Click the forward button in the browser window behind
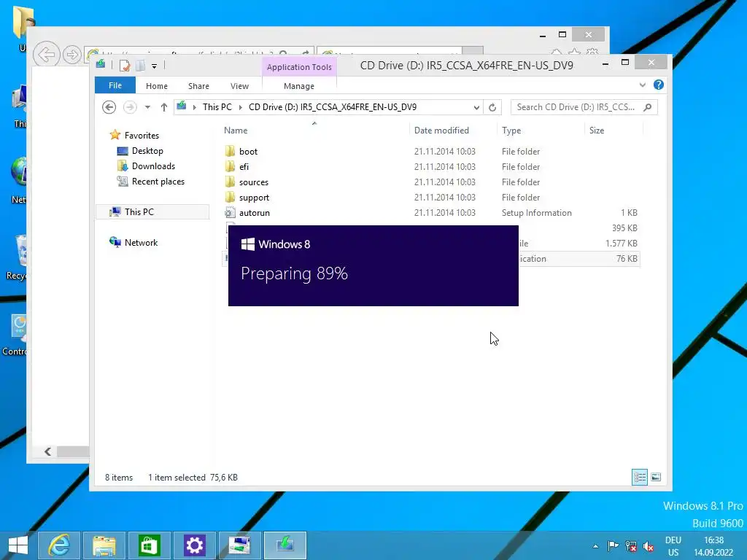This screenshot has width=747, height=560. point(72,55)
